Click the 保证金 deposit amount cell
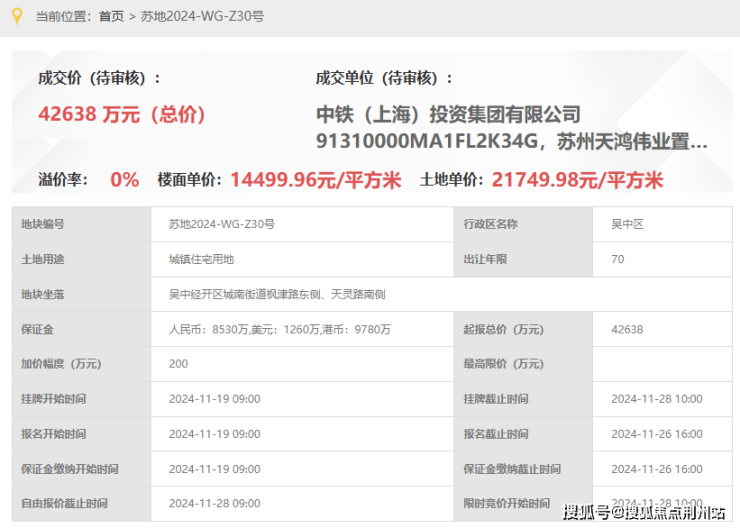Screen dimensions: 740x528 click(x=302, y=329)
